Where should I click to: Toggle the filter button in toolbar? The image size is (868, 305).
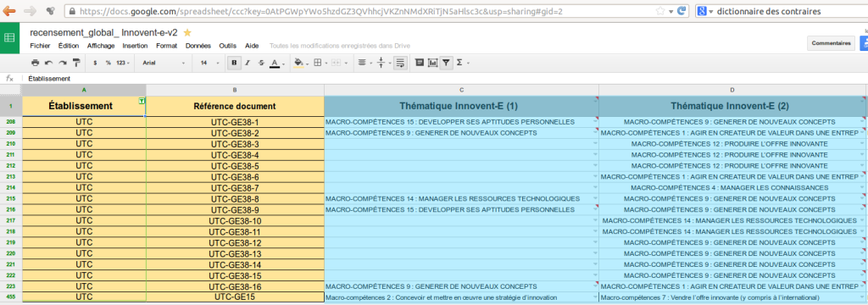[446, 63]
